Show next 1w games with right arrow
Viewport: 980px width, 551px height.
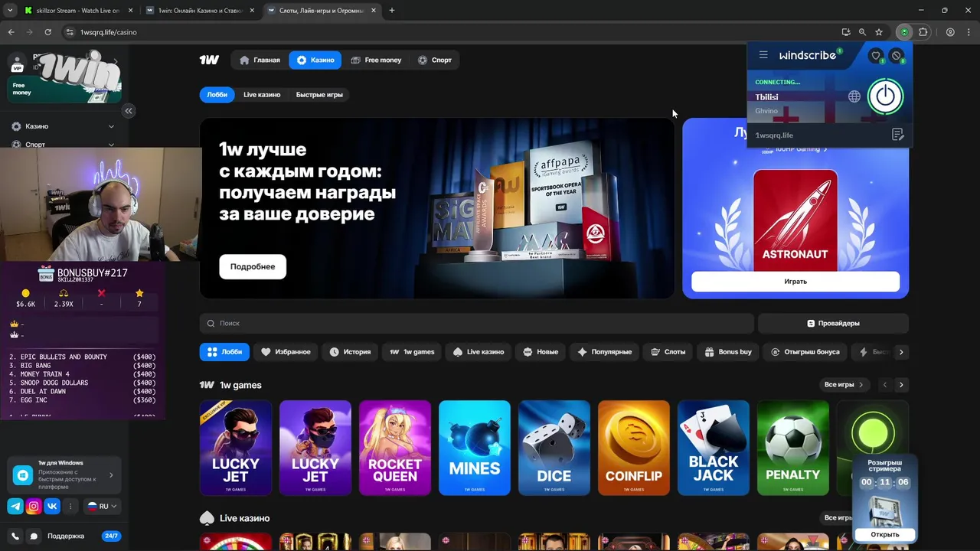pyautogui.click(x=901, y=385)
